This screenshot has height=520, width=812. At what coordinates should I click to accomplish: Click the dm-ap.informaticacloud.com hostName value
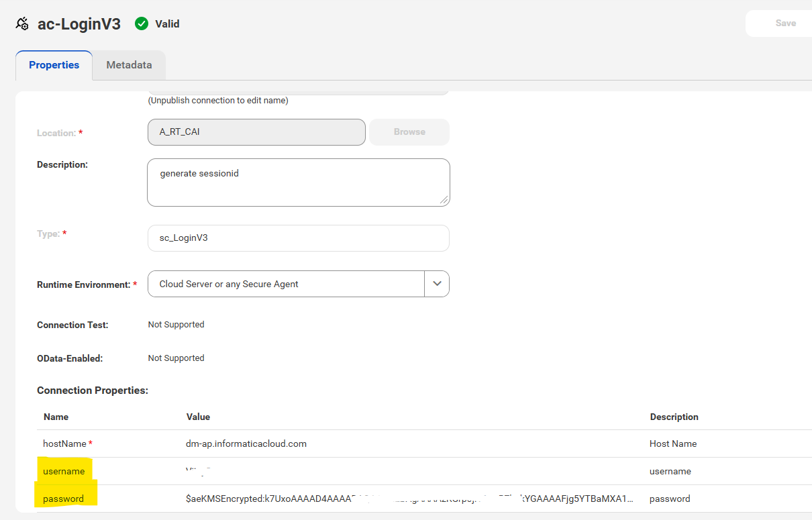[x=246, y=444]
